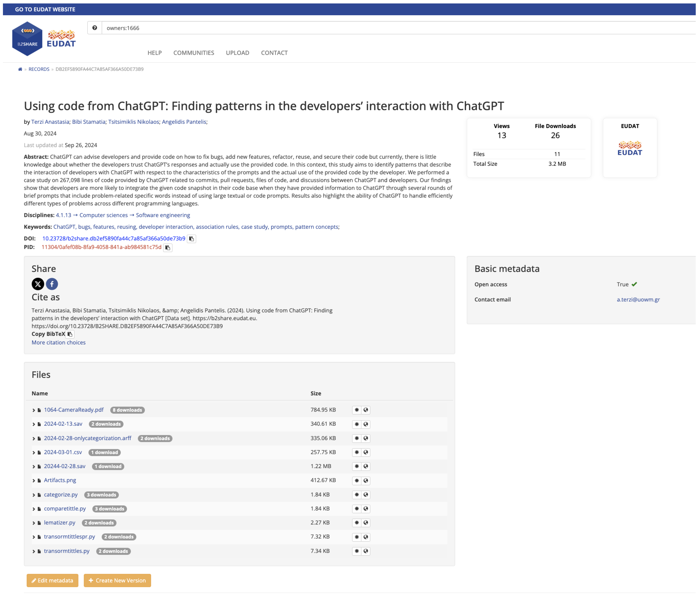
Task: Expand details of 1064-CameraReady.pdf file
Action: pyautogui.click(x=33, y=410)
